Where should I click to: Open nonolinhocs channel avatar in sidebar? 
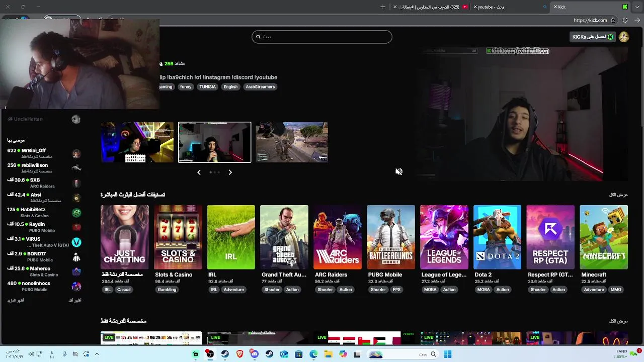[76, 287]
